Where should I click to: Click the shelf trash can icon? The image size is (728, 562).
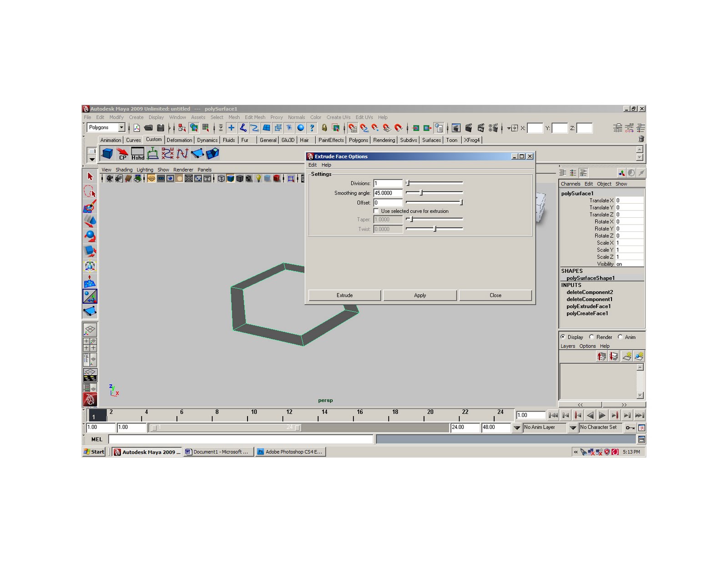coord(641,139)
